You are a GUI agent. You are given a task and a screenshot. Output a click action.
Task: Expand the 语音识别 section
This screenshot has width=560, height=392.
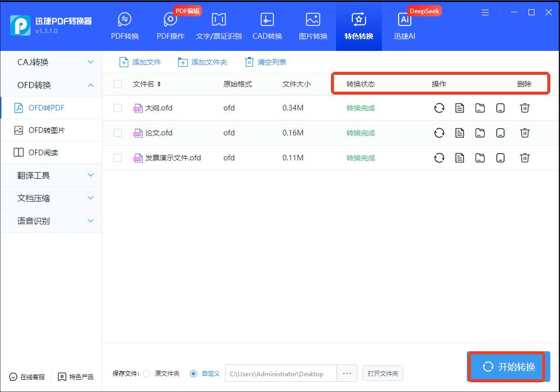click(51, 221)
